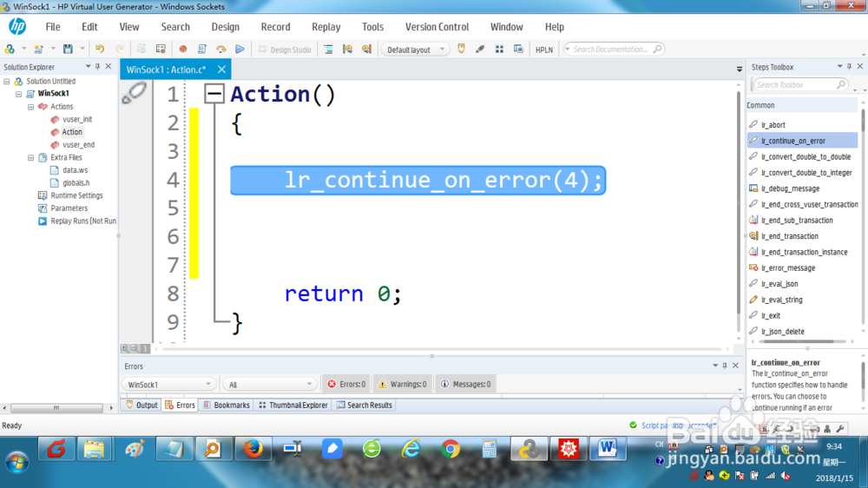
Task: Click the Record (red circle) toolbar icon
Action: tap(182, 49)
